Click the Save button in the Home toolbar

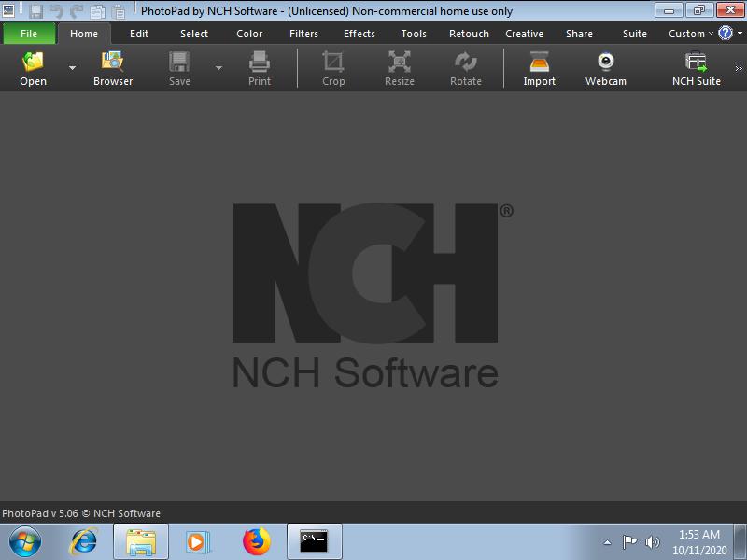(179, 68)
